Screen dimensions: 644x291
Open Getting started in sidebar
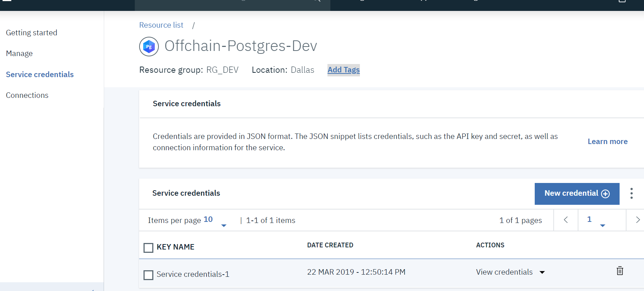32,33
